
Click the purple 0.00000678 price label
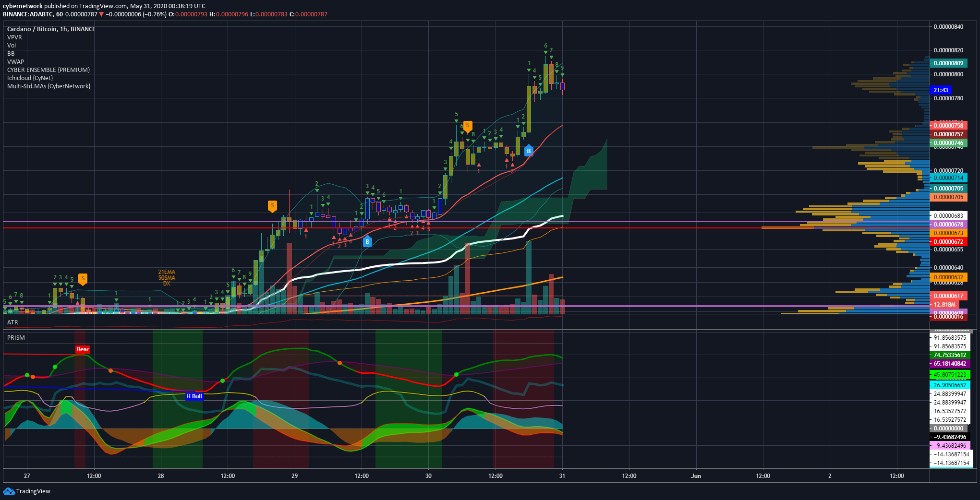[x=948, y=224]
